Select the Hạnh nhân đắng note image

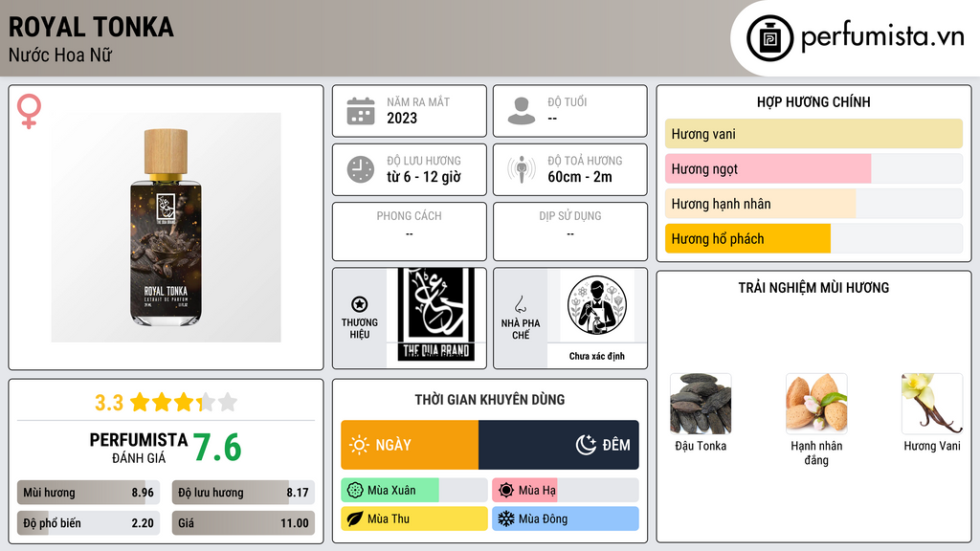pyautogui.click(x=816, y=404)
